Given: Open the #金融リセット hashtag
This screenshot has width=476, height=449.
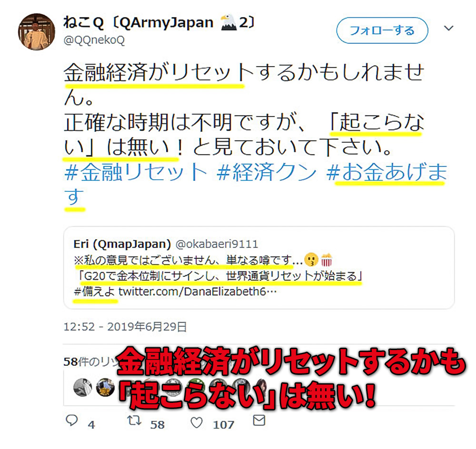Looking at the screenshot, I should point(136,172).
